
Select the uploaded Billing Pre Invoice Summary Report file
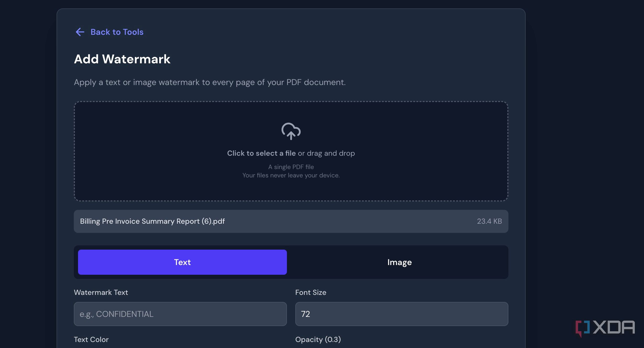coord(291,221)
